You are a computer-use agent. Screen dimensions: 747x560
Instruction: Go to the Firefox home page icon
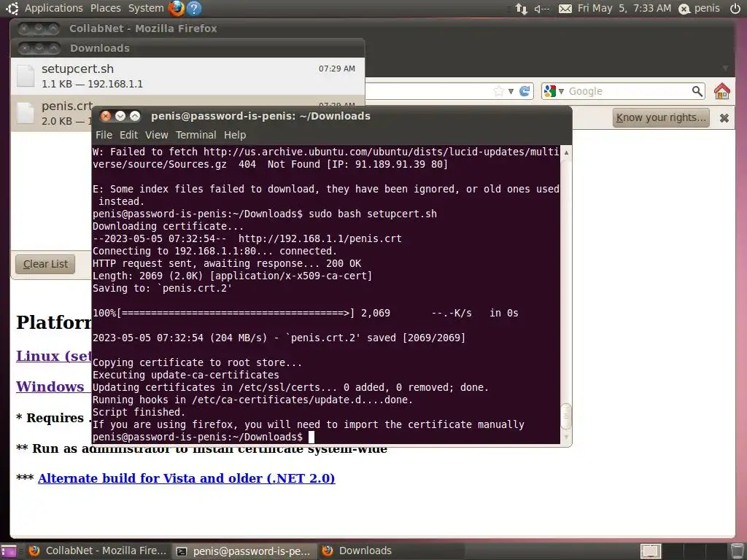pos(722,90)
